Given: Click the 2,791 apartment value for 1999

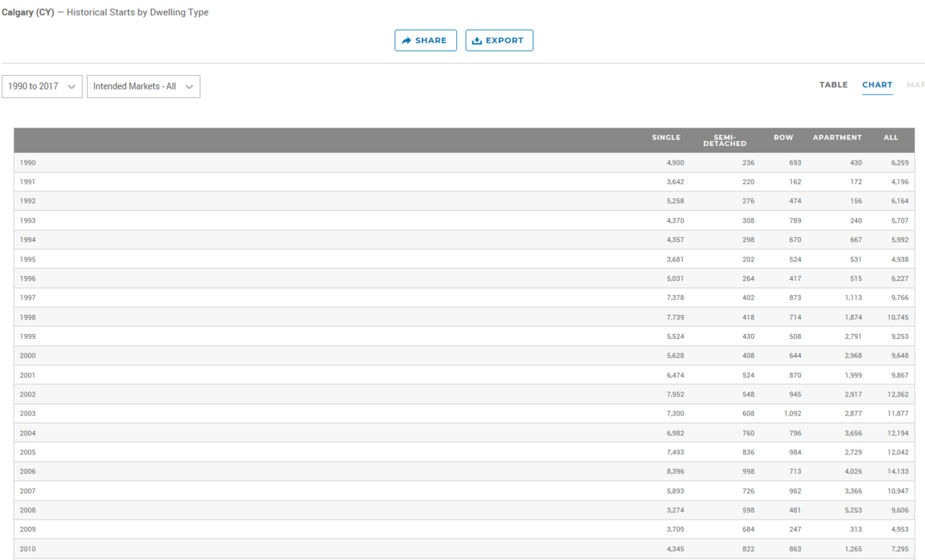Looking at the screenshot, I should (853, 336).
